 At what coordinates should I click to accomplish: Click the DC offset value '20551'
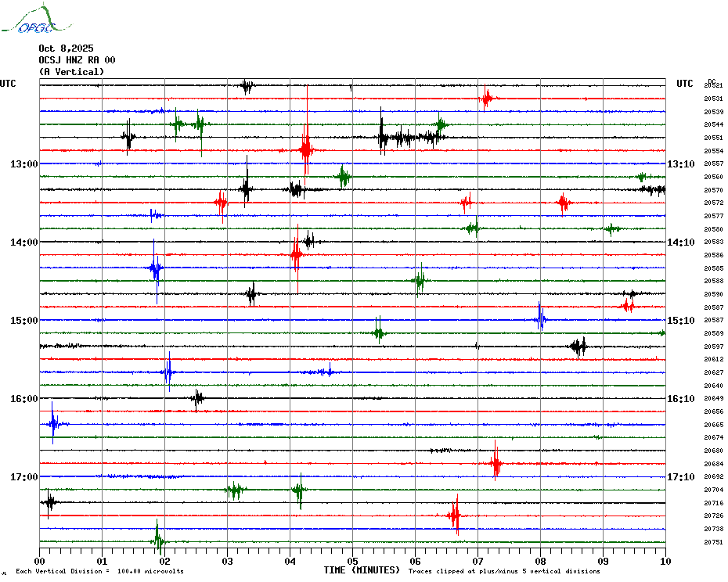(714, 138)
